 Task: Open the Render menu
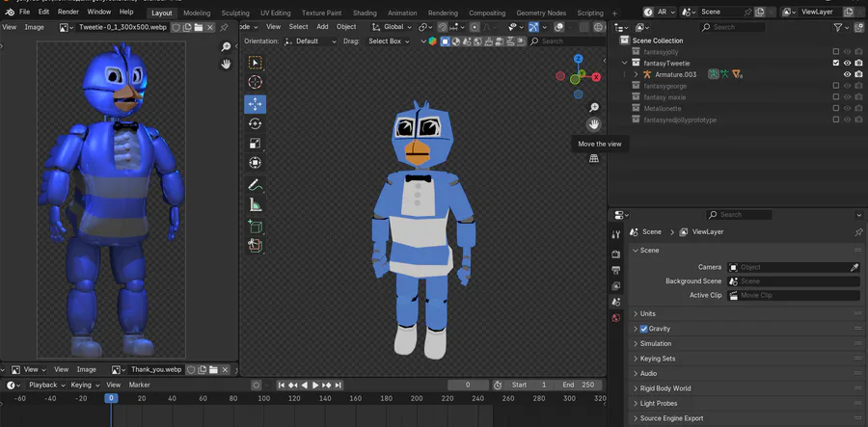click(x=68, y=12)
